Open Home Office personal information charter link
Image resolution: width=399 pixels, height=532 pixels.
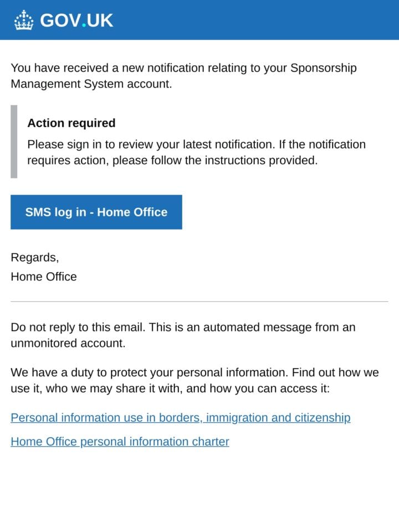click(x=120, y=442)
